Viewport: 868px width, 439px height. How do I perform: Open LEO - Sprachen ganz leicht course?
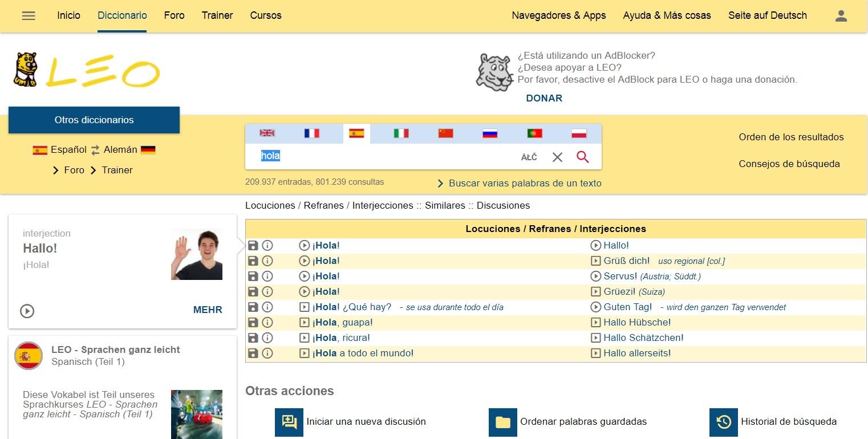pos(116,349)
